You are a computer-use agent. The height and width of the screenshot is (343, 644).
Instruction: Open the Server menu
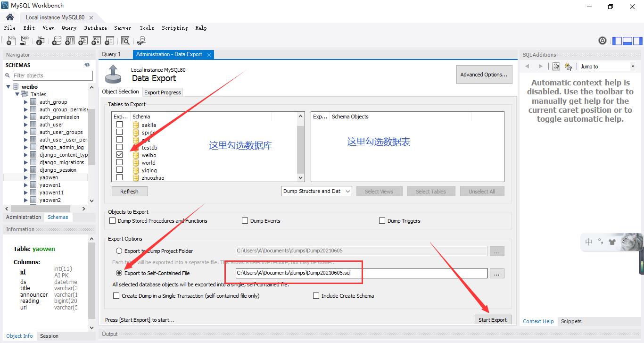coord(123,28)
